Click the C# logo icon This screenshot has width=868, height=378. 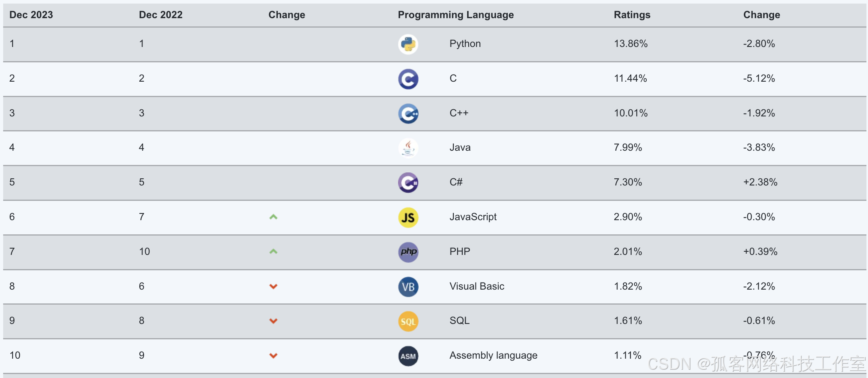tap(408, 183)
